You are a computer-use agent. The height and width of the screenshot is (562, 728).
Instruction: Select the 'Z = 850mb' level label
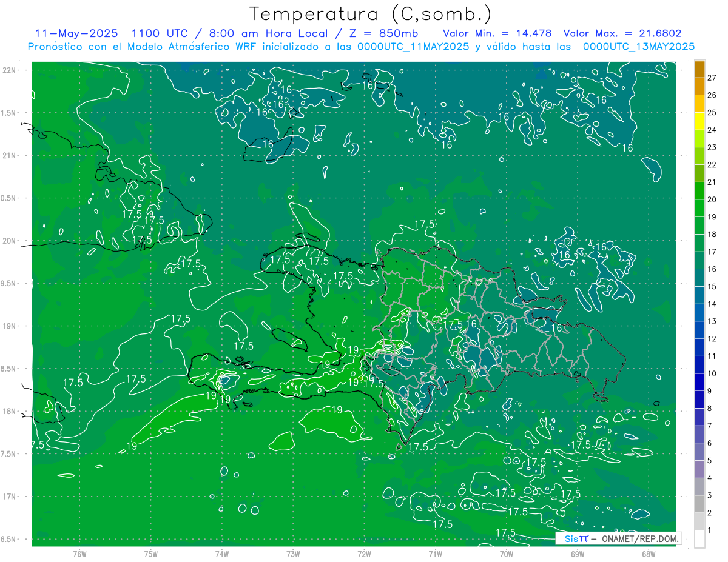384,33
